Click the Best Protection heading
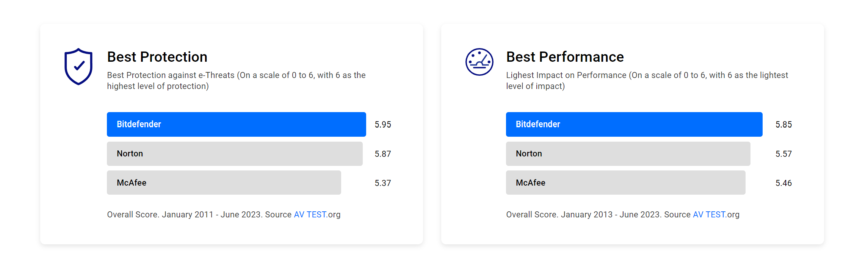Screen dimensions: 868x253 click(157, 57)
